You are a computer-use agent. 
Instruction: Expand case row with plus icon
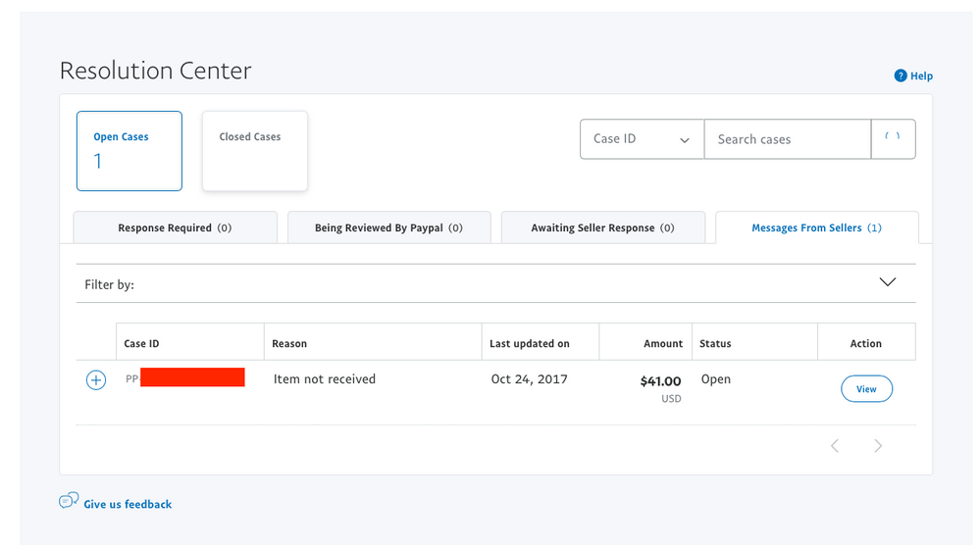click(95, 379)
